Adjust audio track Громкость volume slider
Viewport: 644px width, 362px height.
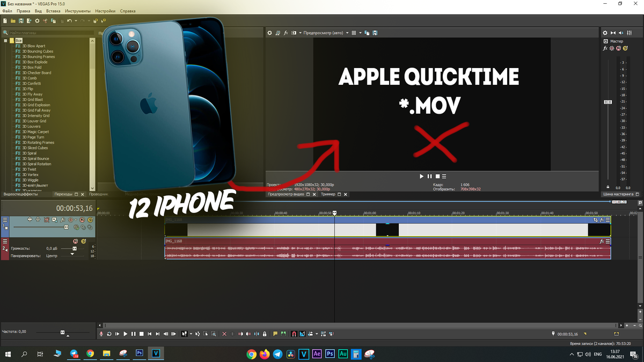click(x=75, y=248)
